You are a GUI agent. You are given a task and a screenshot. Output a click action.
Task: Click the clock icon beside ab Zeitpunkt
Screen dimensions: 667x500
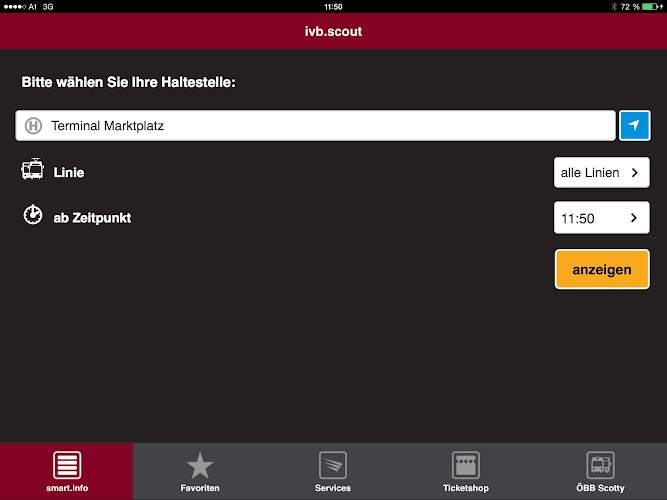click(x=33, y=214)
